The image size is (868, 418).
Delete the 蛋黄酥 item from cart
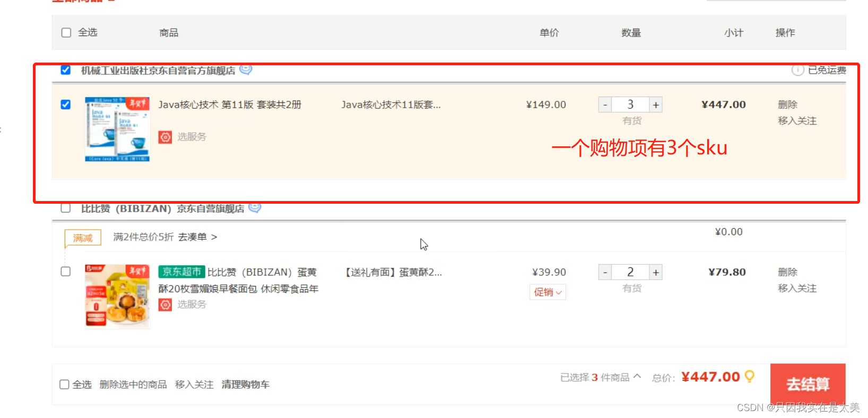tap(788, 272)
